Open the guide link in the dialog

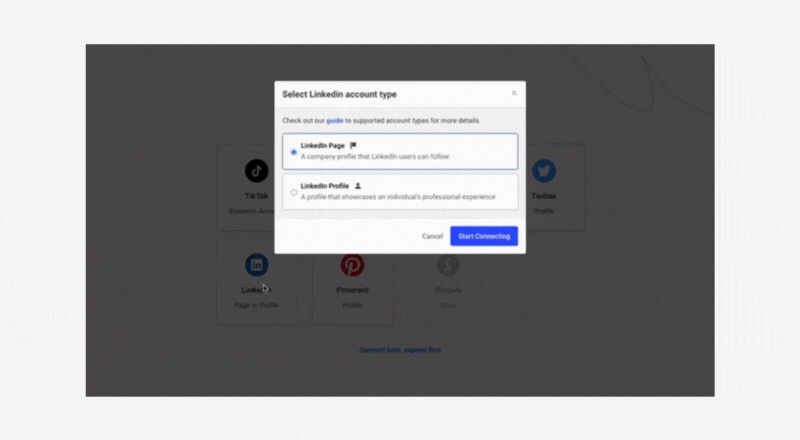click(x=335, y=120)
